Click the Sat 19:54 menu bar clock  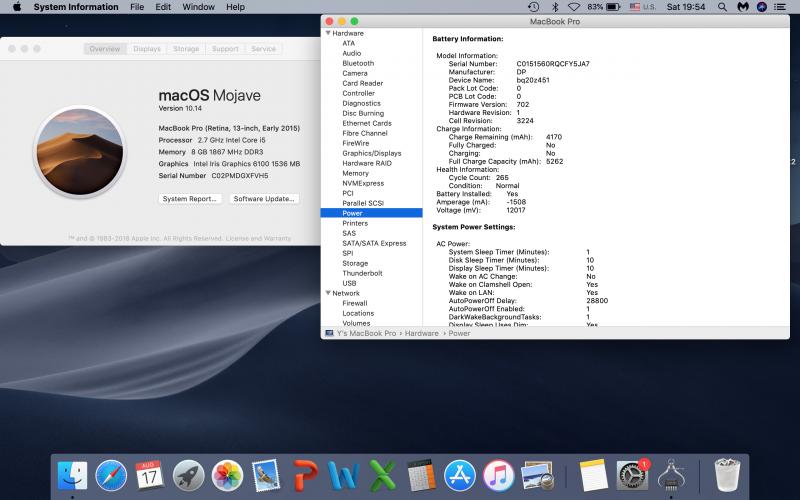tap(686, 7)
